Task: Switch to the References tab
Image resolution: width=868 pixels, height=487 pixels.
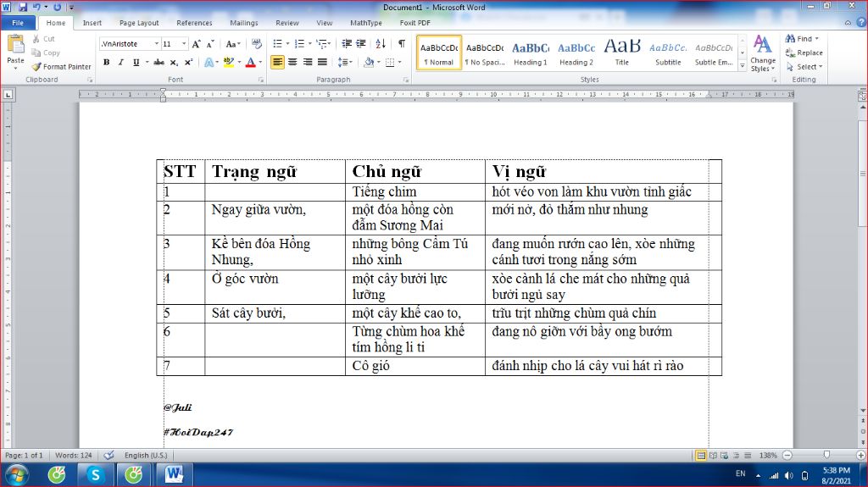Action: pos(194,23)
